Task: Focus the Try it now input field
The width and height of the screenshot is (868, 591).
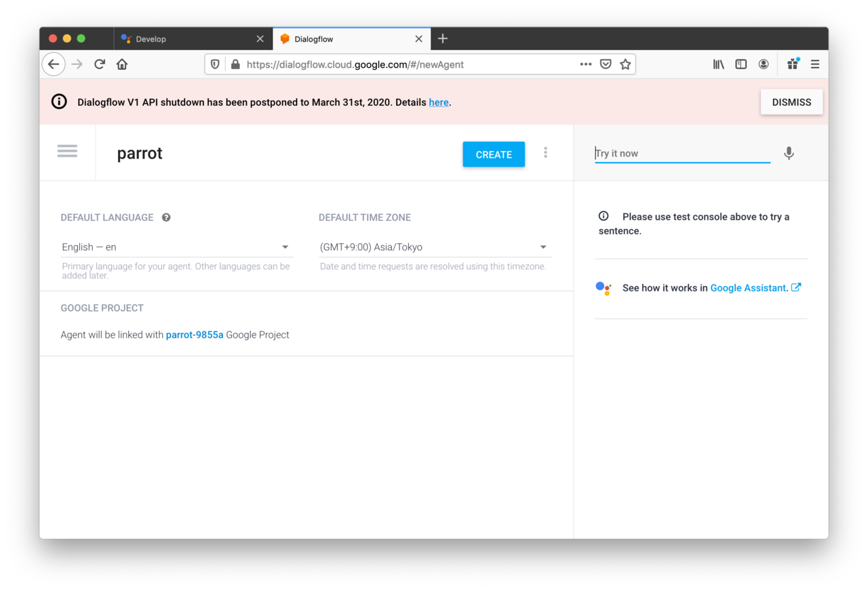Action: pos(682,154)
